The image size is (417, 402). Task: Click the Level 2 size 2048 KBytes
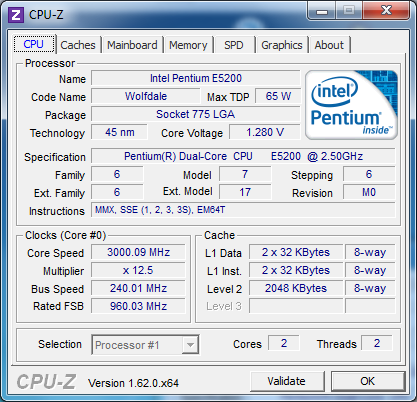point(296,288)
